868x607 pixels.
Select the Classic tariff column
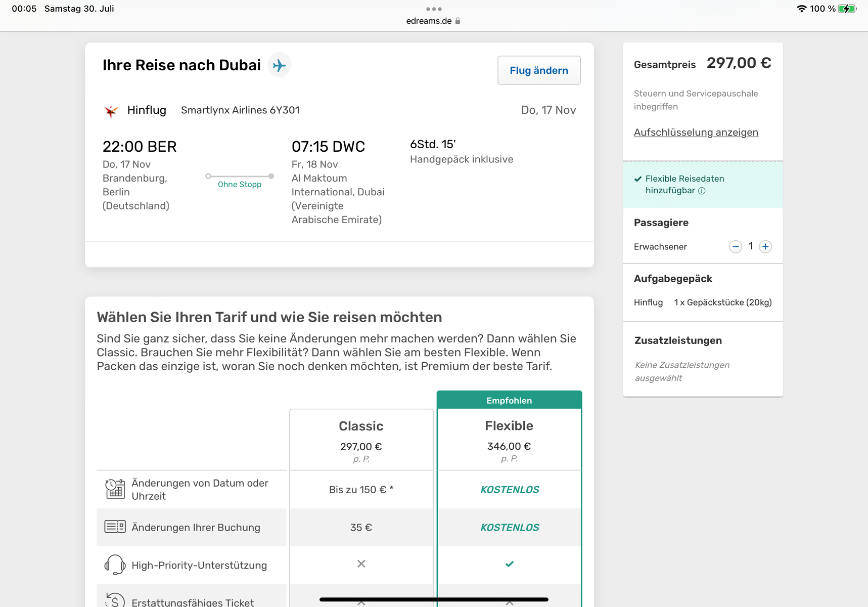[x=361, y=439]
